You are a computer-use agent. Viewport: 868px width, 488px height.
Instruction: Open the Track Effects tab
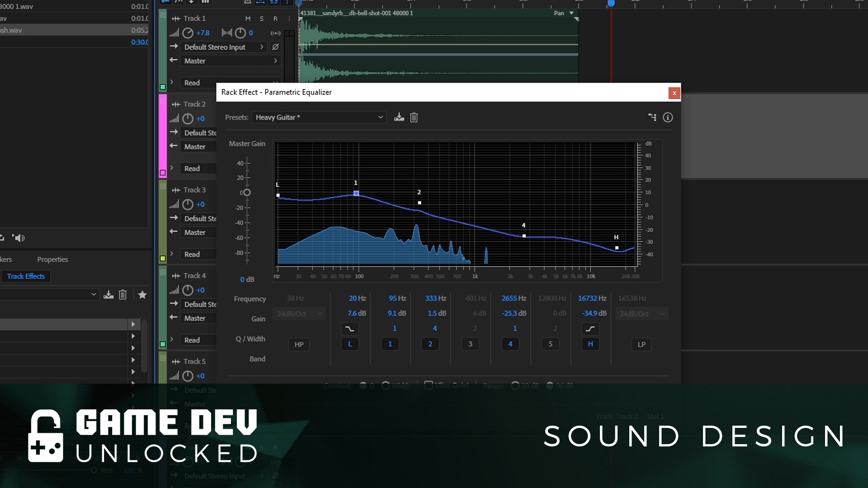click(26, 276)
